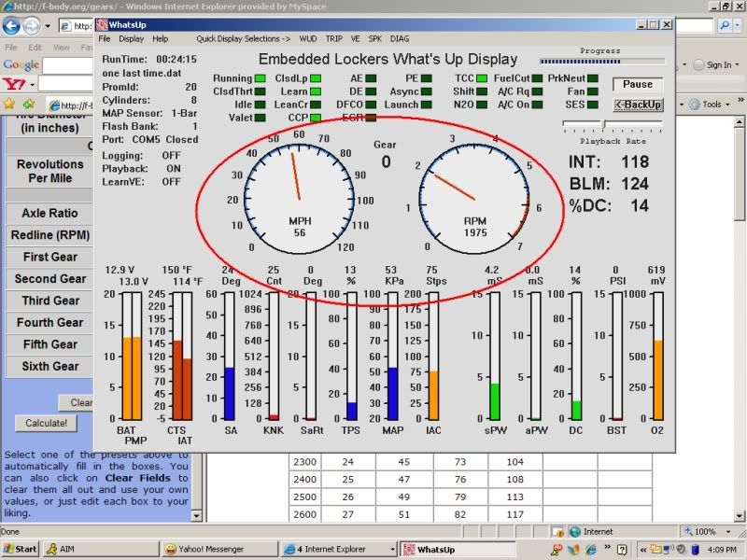The height and width of the screenshot is (560, 747).
Task: Select the WUD quick display
Action: 308,38
